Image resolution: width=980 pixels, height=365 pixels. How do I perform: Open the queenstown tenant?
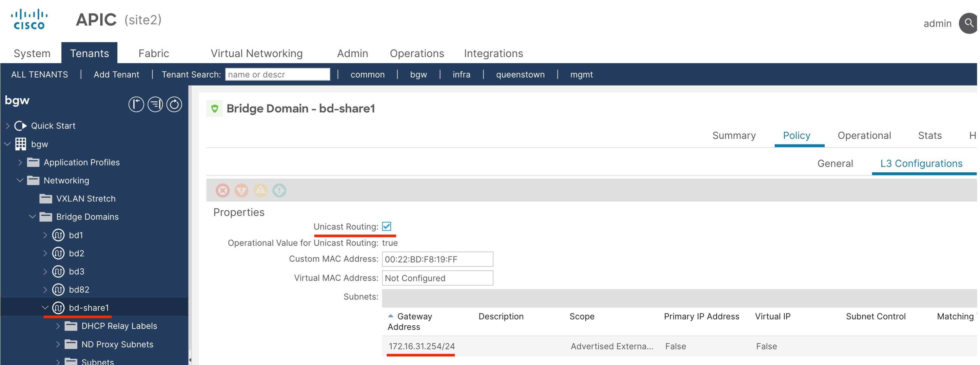(x=520, y=74)
